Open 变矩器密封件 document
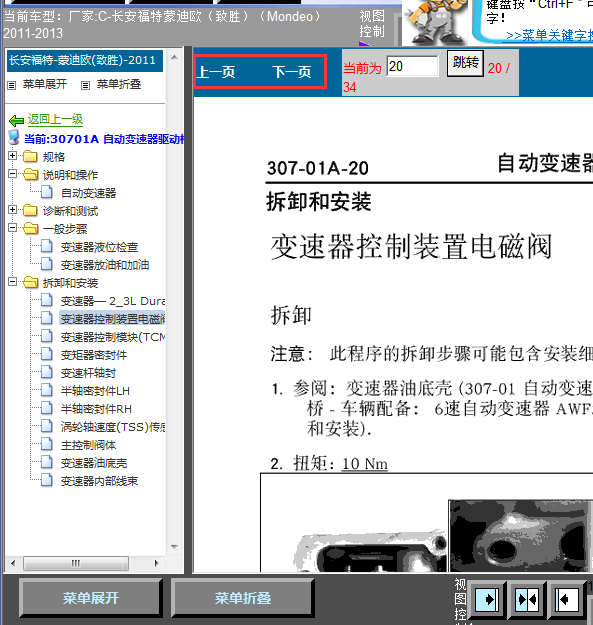The width and height of the screenshot is (593, 625). coord(94,355)
